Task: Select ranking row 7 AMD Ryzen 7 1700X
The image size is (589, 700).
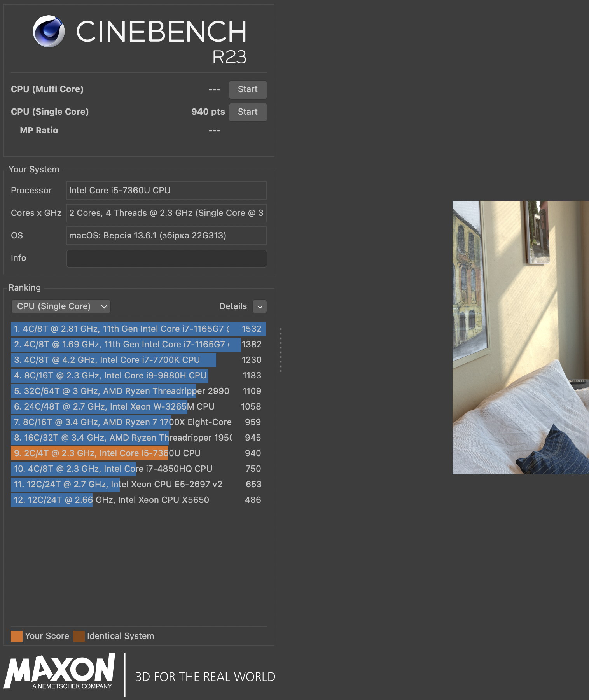Action: pos(138,422)
